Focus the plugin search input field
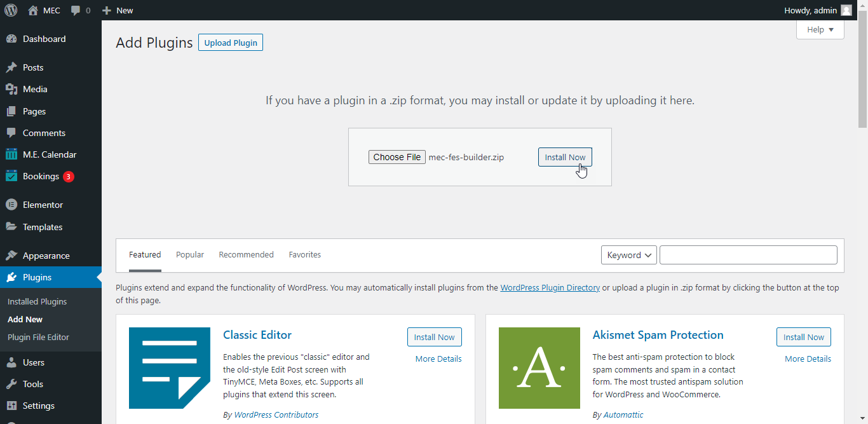This screenshot has height=424, width=868. pos(749,255)
